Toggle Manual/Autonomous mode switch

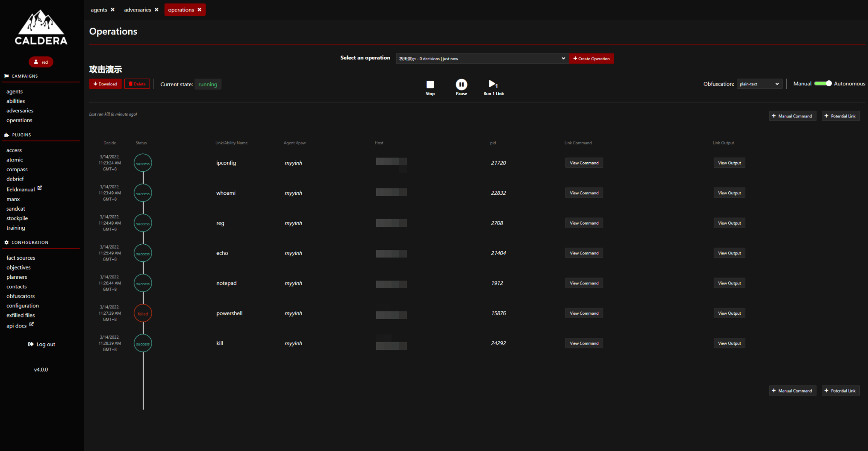point(823,84)
